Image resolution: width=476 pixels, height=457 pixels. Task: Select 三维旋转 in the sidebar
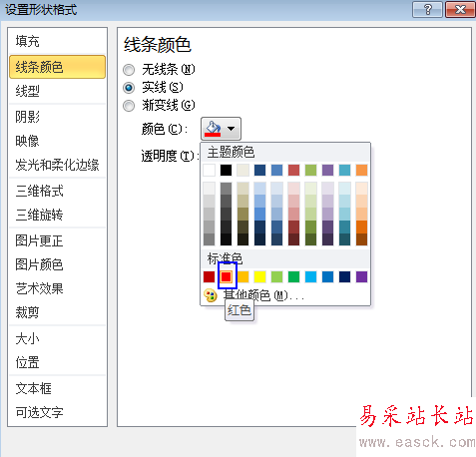click(x=57, y=215)
